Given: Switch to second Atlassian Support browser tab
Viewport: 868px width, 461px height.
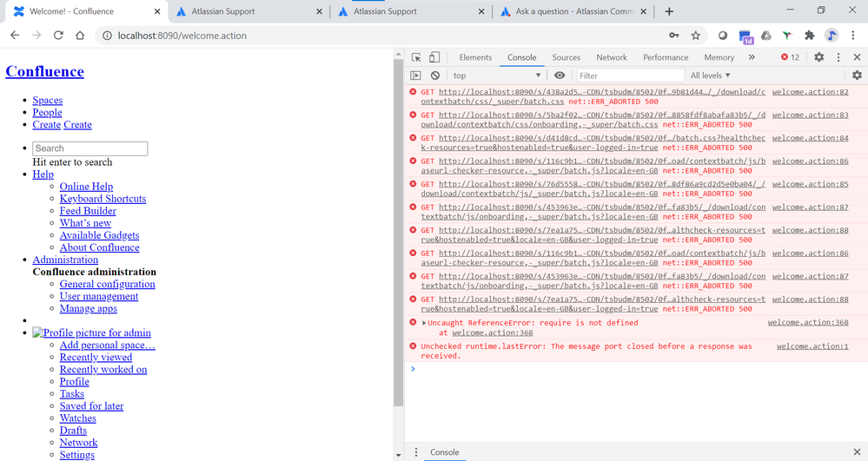Looking at the screenshot, I should (x=411, y=11).
